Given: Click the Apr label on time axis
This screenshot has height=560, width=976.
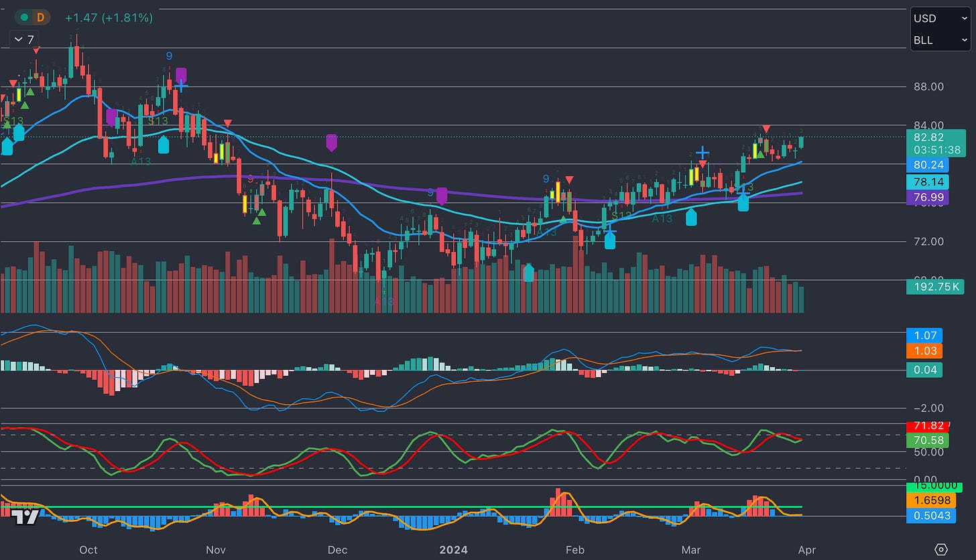Looking at the screenshot, I should click(806, 549).
